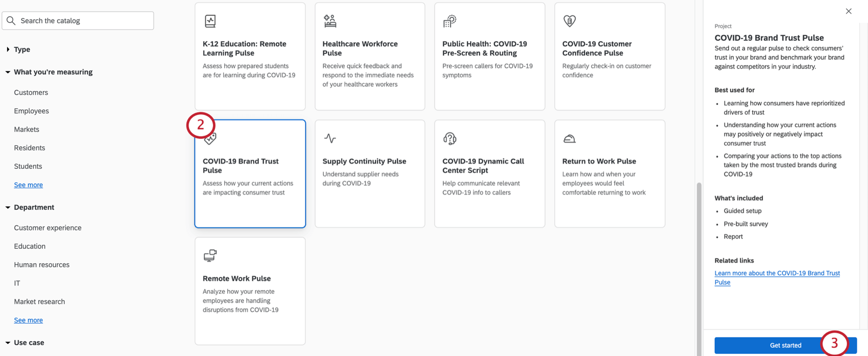Screen dimensions: 868x356
Task: Collapse the Department filter section
Action: [x=8, y=208]
